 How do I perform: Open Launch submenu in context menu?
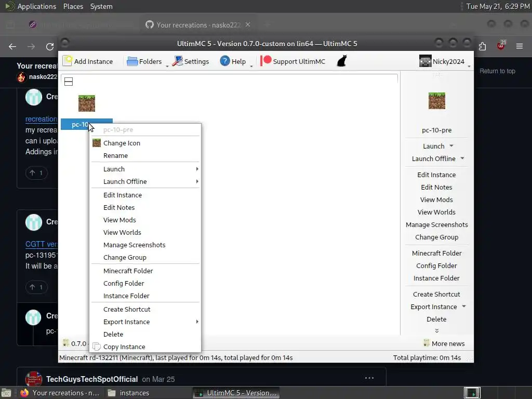[x=145, y=169]
